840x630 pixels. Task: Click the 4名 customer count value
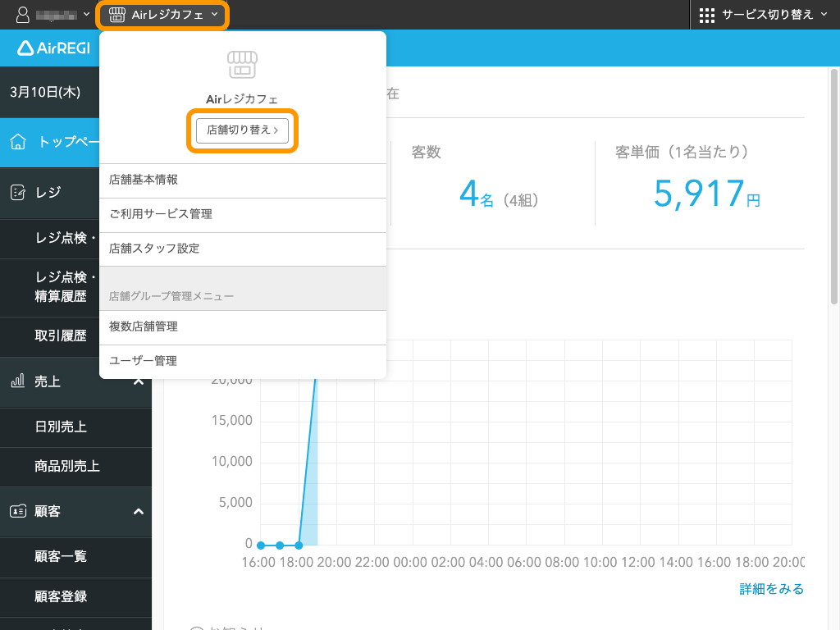pyautogui.click(x=477, y=194)
